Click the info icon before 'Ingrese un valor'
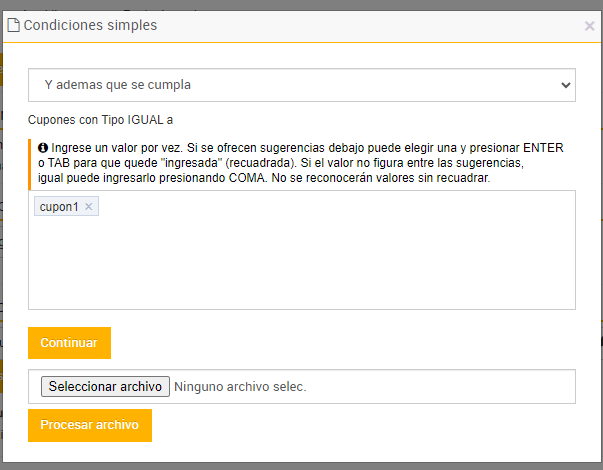 point(43,148)
